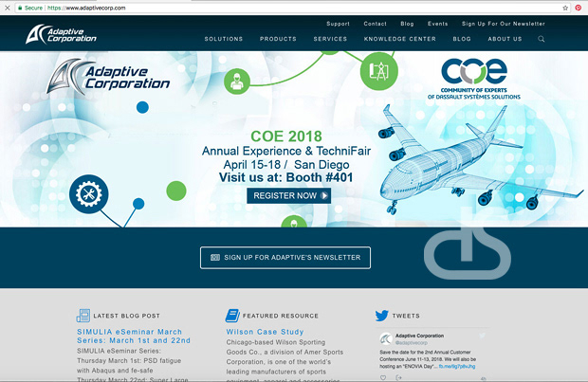Click the 'LATEST BLOG POST' heading

tap(127, 316)
